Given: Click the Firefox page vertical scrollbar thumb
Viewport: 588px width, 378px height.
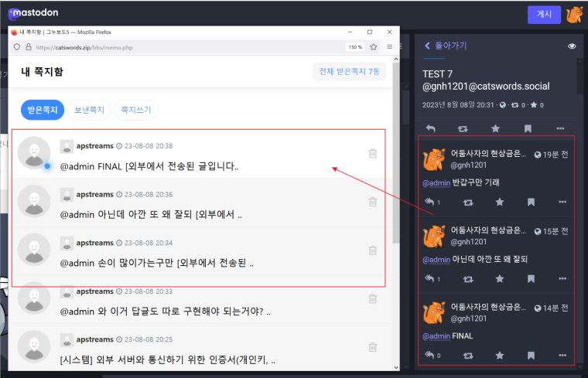Looking at the screenshot, I should coord(396,153).
